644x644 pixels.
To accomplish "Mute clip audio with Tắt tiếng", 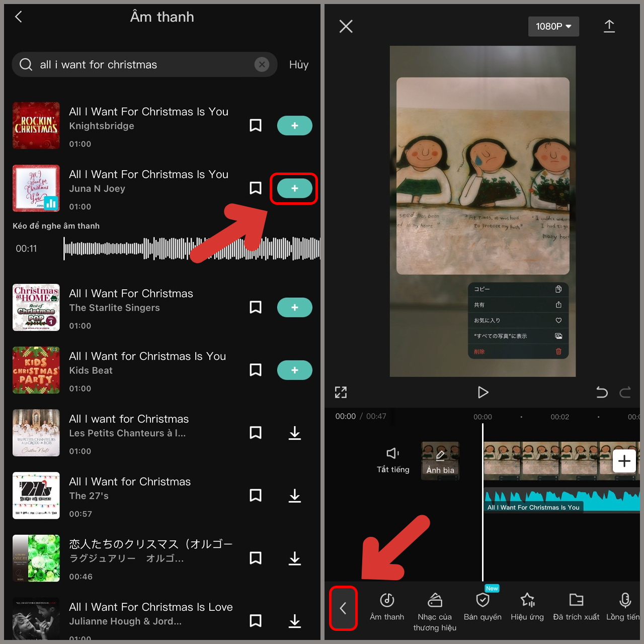I will tap(393, 460).
